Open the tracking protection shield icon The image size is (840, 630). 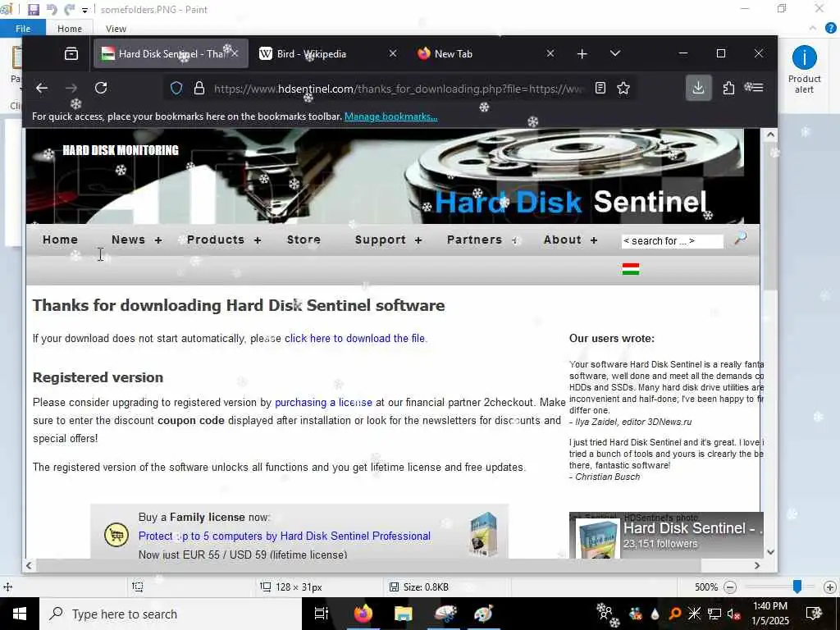176,88
